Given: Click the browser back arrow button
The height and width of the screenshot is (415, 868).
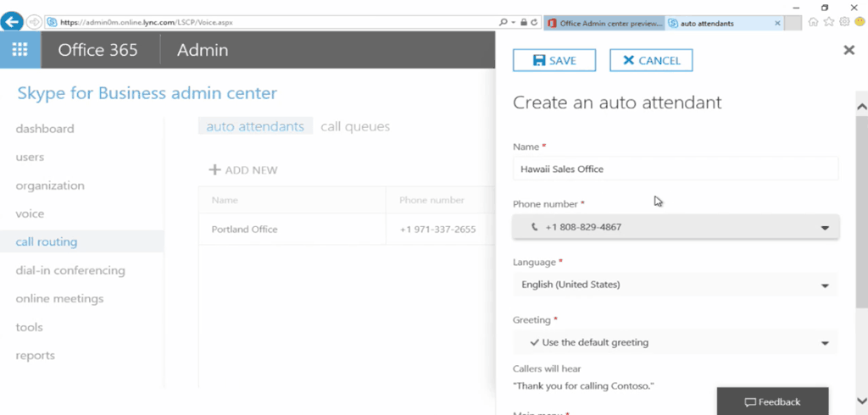Looking at the screenshot, I should pyautogui.click(x=13, y=22).
